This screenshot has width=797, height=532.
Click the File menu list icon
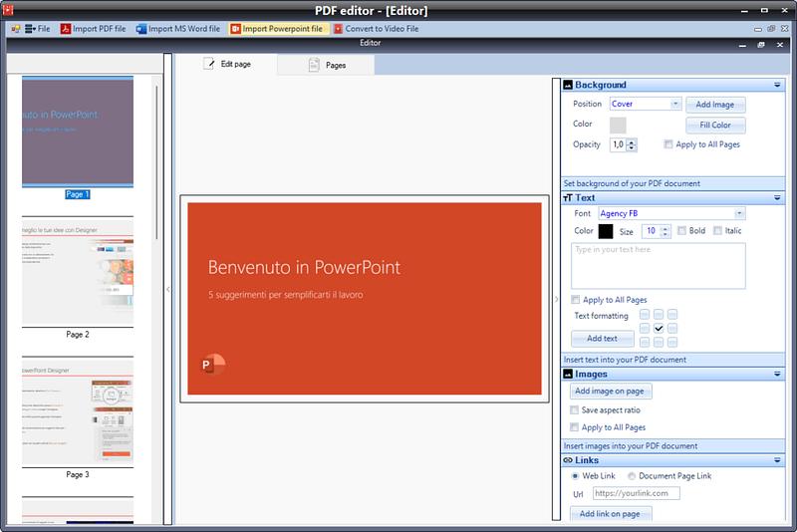pyautogui.click(x=30, y=29)
